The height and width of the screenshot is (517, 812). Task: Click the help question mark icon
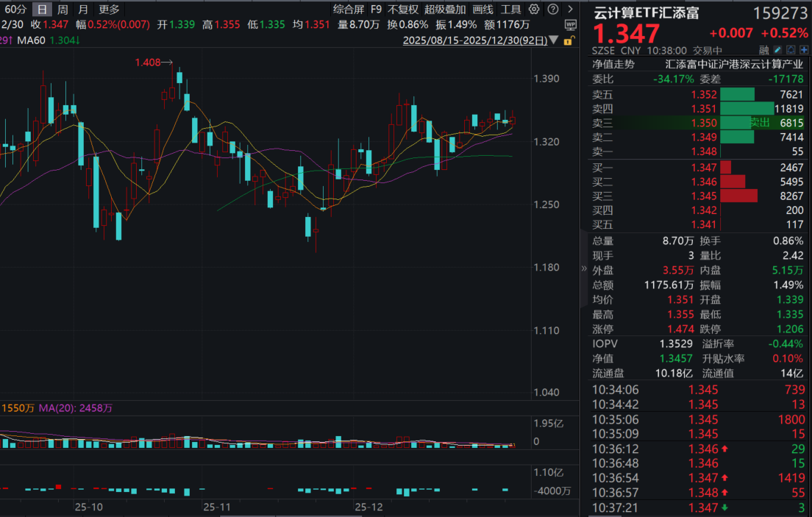pos(552,10)
